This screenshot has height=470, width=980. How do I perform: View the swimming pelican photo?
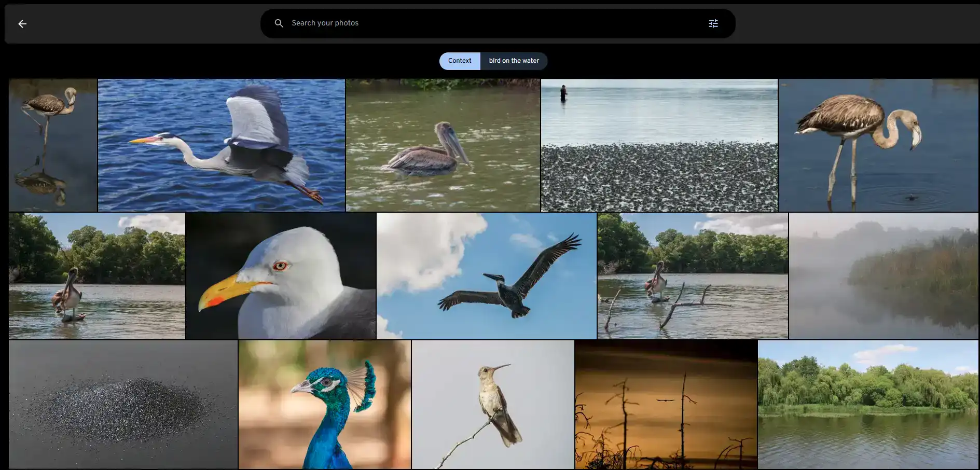coord(443,145)
